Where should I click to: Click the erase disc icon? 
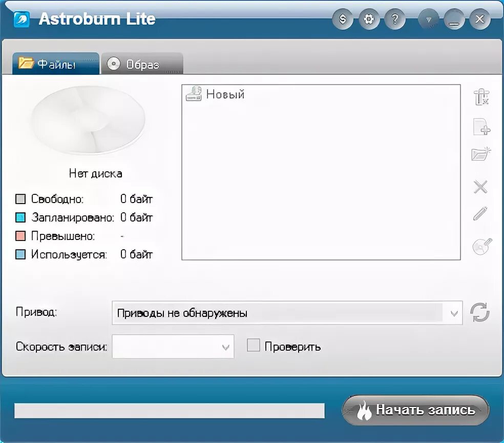[482, 247]
